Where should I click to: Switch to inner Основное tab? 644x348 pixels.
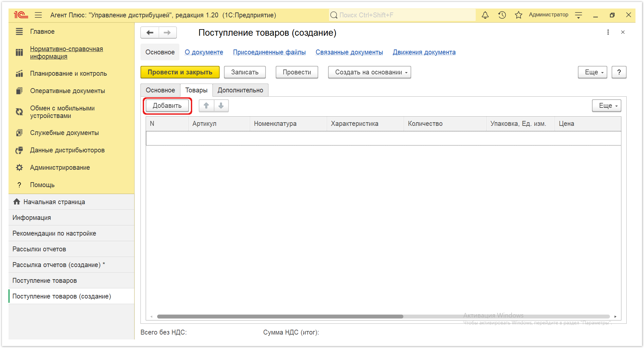[x=160, y=90]
